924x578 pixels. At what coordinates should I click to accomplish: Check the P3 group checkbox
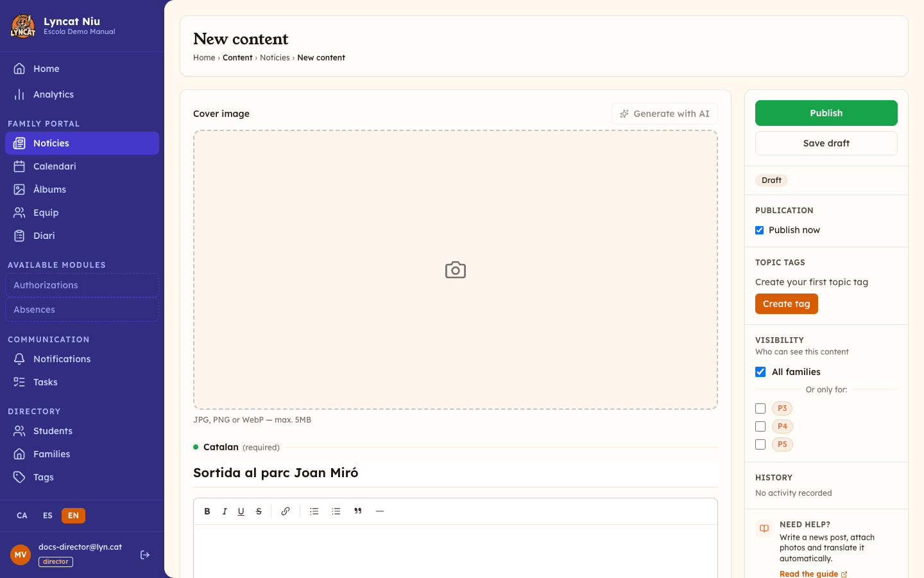(760, 408)
